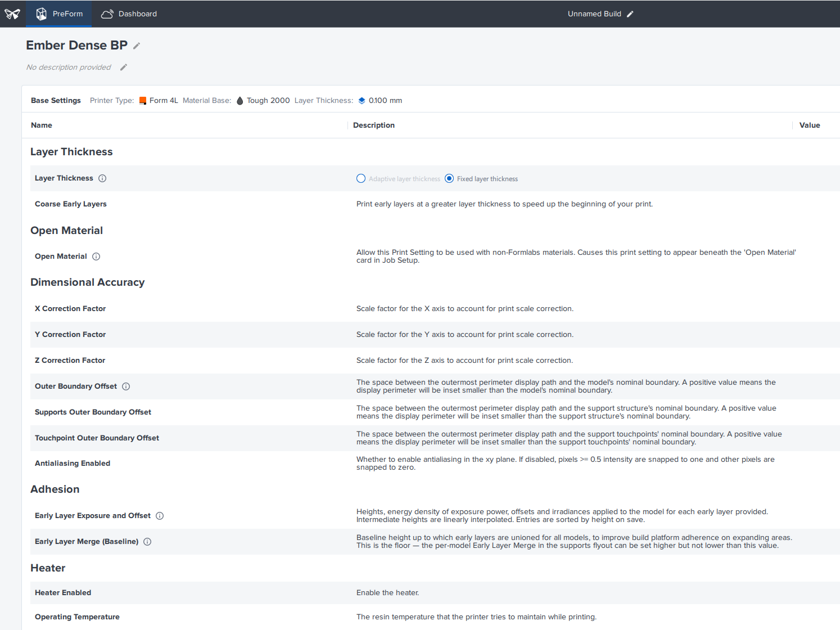Click the Name column header
The image size is (840, 630).
point(42,125)
